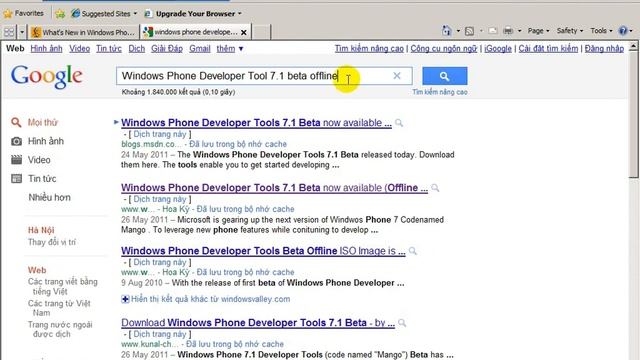Select the windows phone develope... tab

click(191, 32)
